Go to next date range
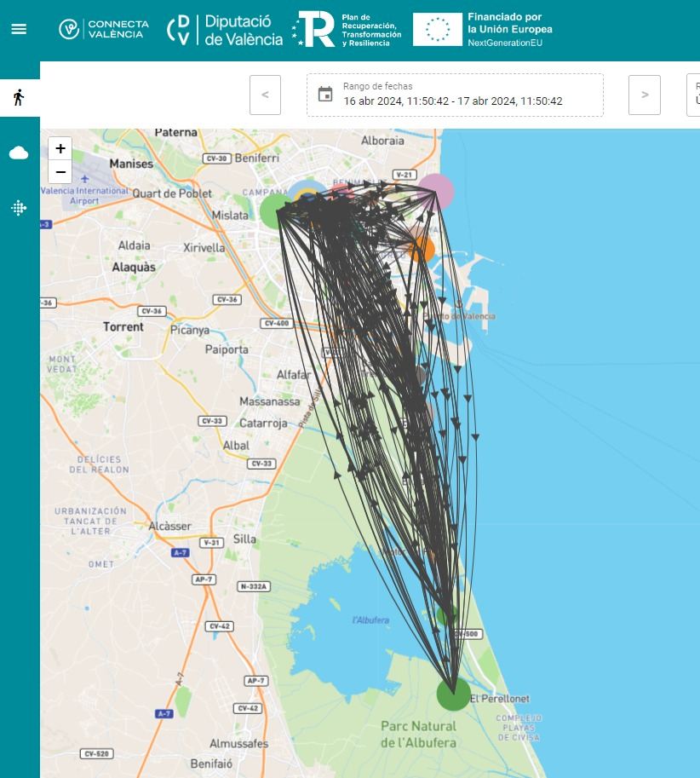The width and height of the screenshot is (700, 778). 645,95
